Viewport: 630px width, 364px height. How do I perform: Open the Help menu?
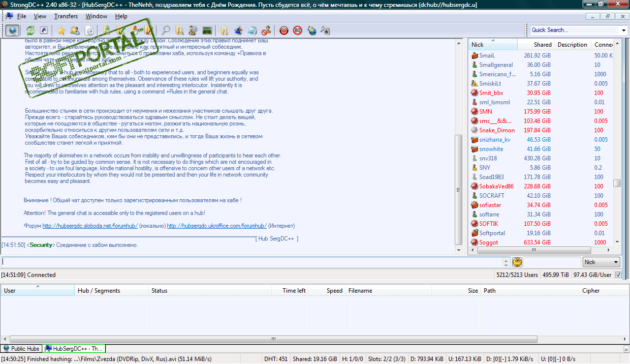pyautogui.click(x=121, y=16)
